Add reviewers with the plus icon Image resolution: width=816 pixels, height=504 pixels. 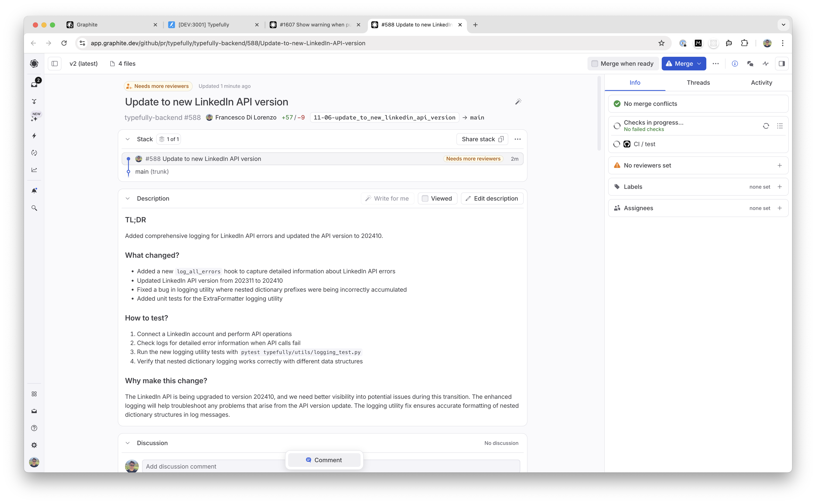pos(779,165)
